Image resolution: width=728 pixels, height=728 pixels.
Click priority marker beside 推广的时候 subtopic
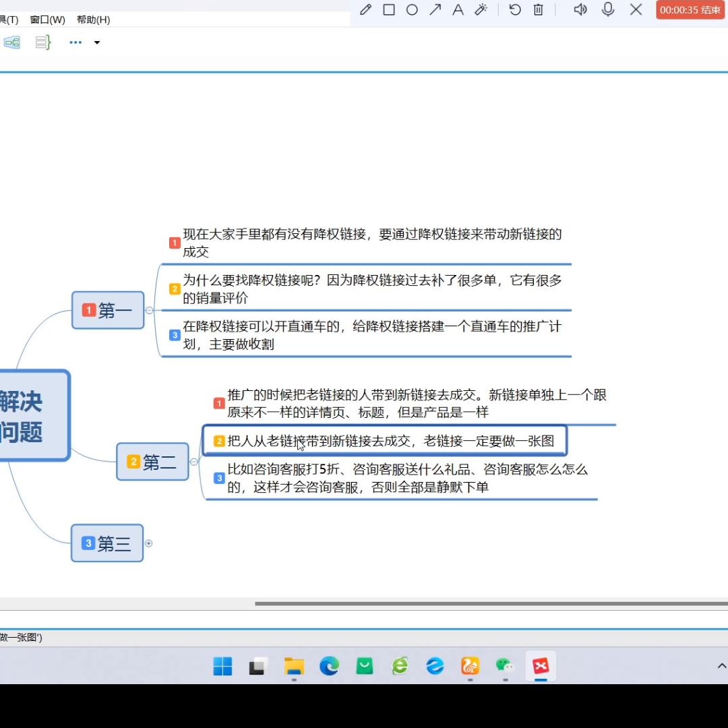coord(219,404)
